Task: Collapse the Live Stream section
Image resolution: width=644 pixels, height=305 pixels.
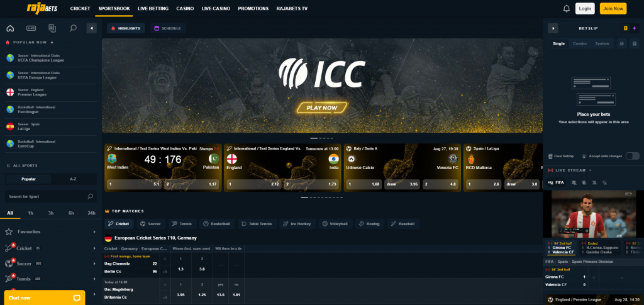Action: [x=590, y=170]
